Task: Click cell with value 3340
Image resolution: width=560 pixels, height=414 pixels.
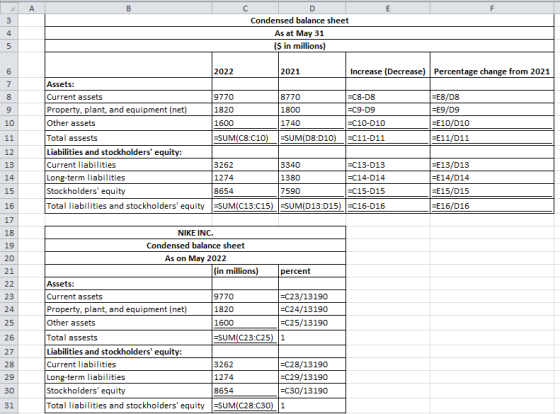Action: (312, 165)
